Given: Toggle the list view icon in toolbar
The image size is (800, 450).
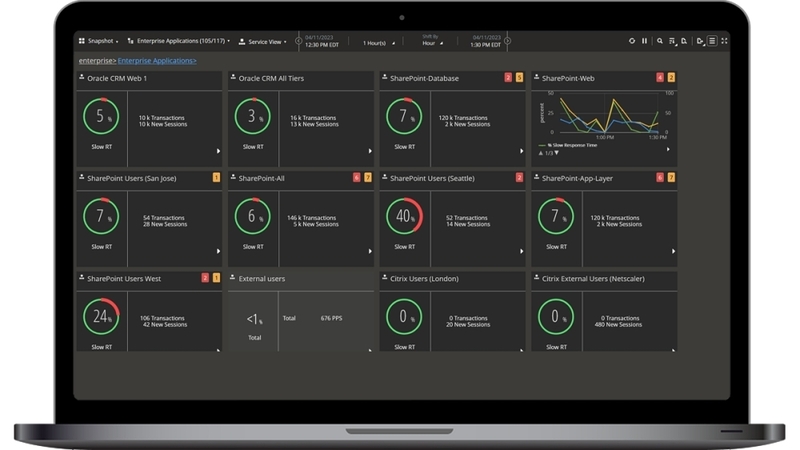Looking at the screenshot, I should pyautogui.click(x=712, y=41).
